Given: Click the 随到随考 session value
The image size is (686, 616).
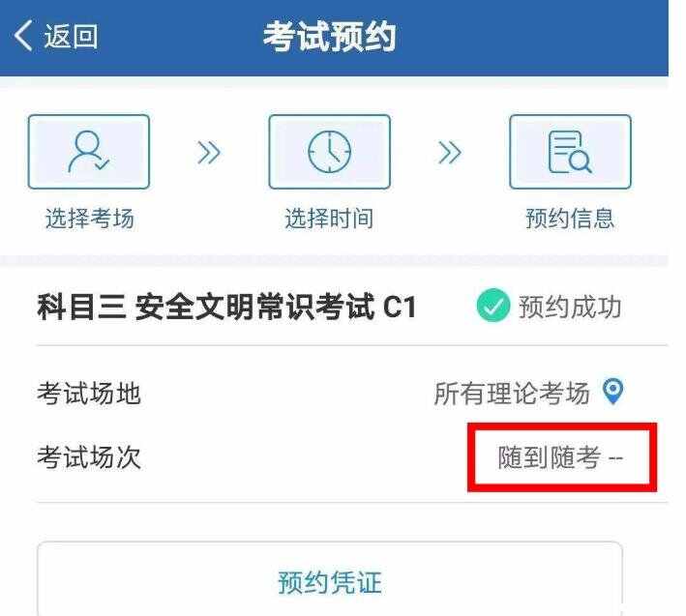Looking at the screenshot, I should pos(549,457).
